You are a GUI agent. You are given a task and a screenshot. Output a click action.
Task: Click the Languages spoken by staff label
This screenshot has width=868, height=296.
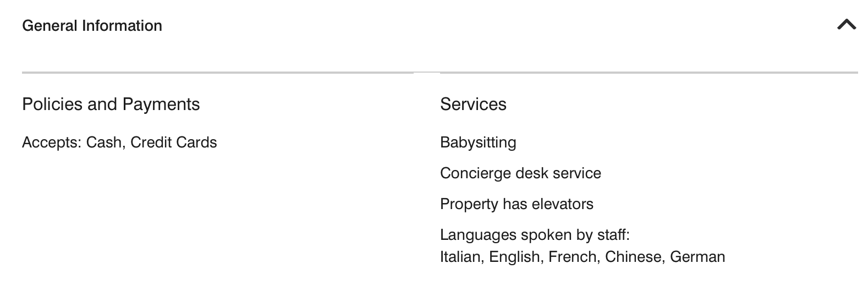pos(535,235)
